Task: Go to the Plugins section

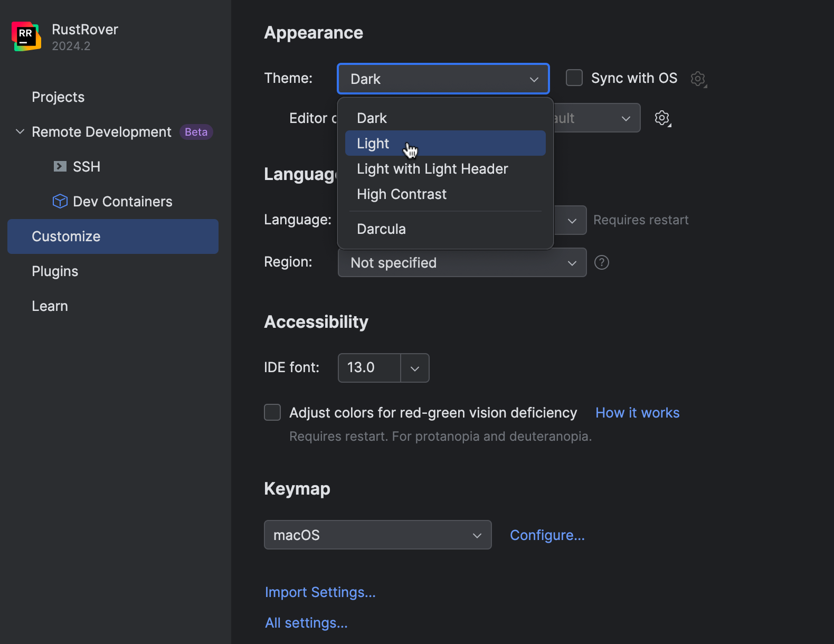Action: tap(55, 271)
